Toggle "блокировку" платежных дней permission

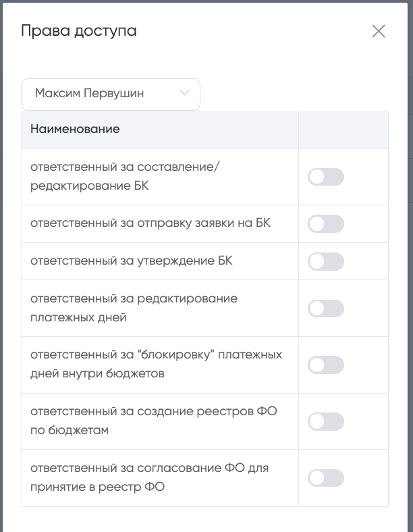pos(326,365)
